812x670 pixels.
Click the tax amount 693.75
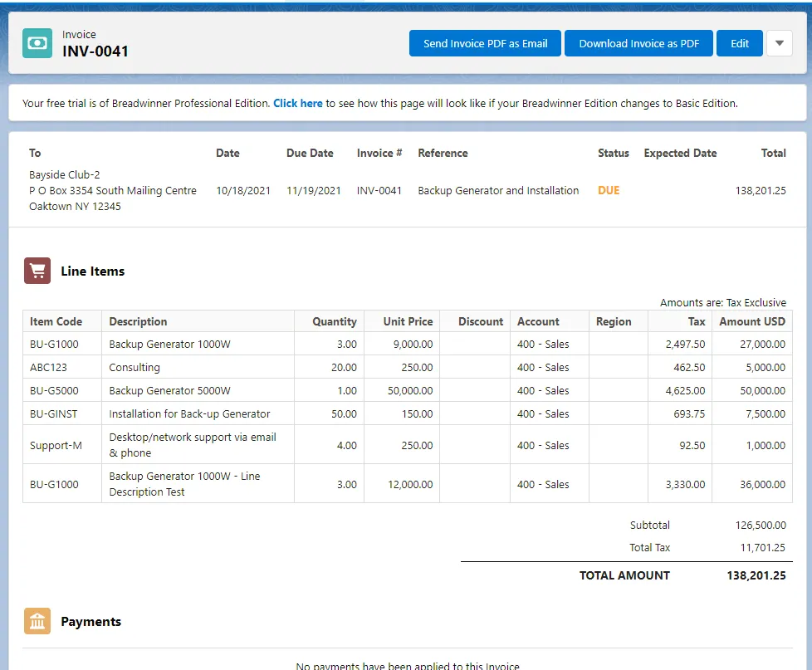click(689, 414)
